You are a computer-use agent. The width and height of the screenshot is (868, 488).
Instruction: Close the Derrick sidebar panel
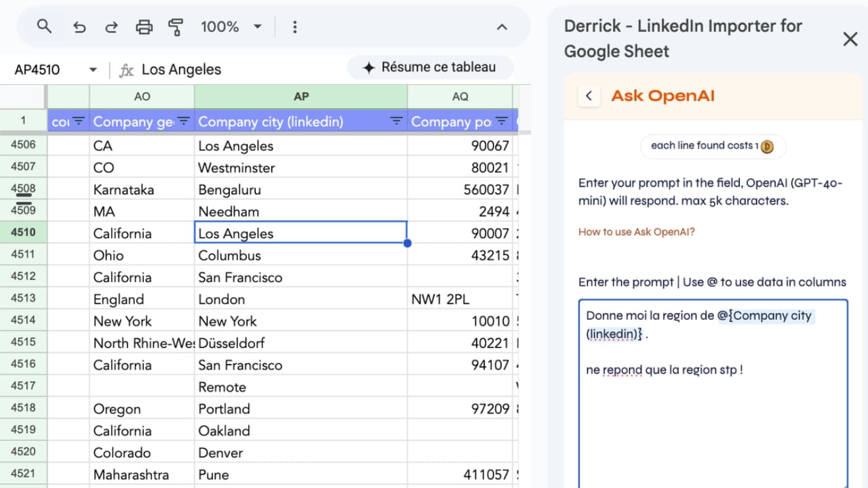(x=850, y=39)
